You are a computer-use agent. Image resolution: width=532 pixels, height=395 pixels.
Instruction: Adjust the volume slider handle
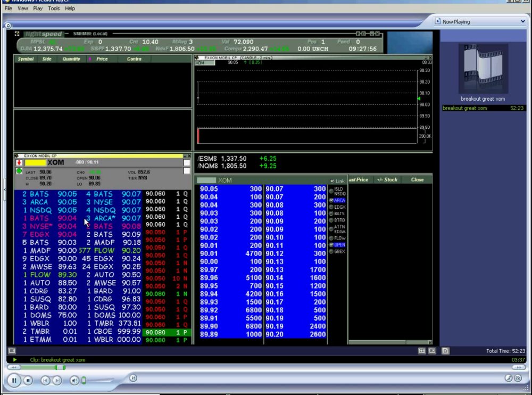coord(84,381)
